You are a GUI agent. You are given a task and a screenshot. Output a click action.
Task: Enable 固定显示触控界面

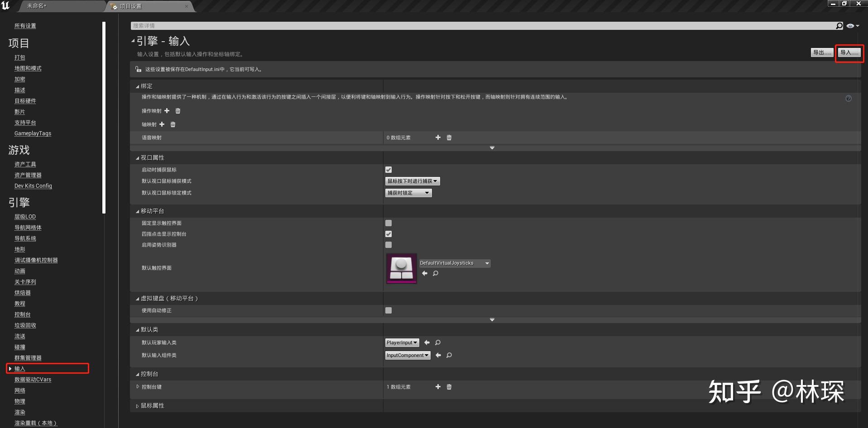(x=388, y=223)
